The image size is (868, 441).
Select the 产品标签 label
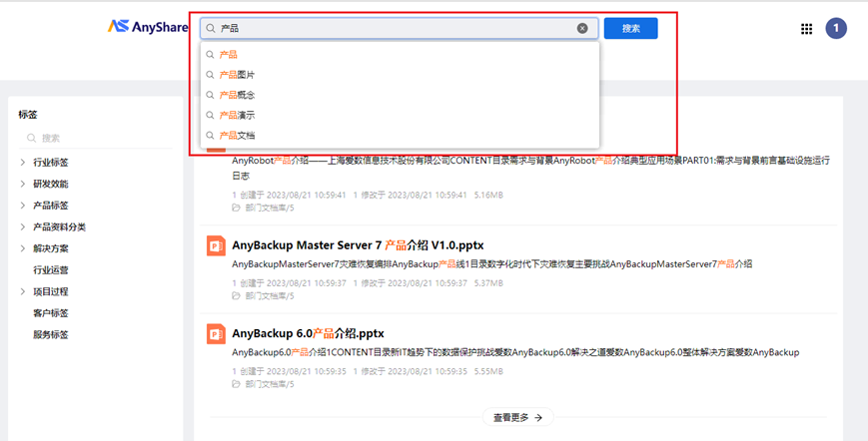(51, 205)
